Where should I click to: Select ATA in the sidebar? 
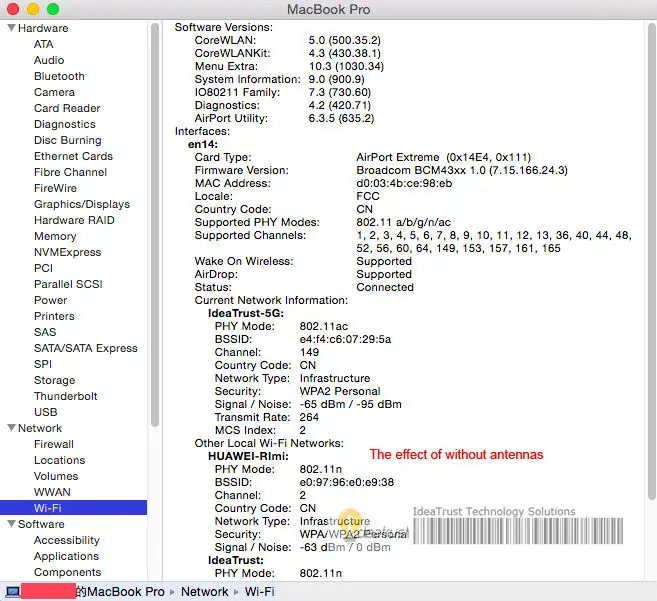coord(44,44)
